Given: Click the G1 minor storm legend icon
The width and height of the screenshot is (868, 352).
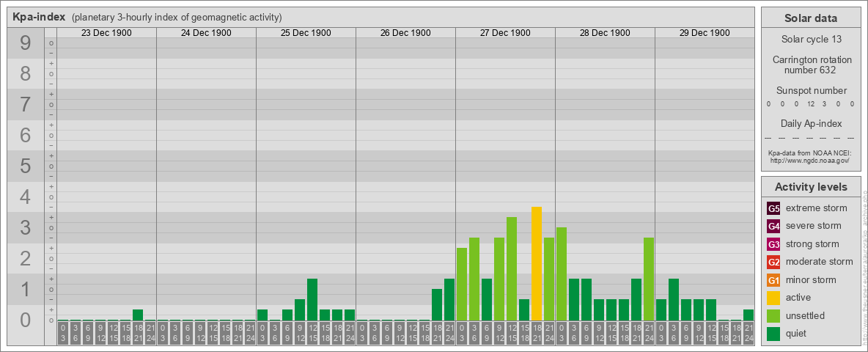Looking at the screenshot, I should point(773,280).
